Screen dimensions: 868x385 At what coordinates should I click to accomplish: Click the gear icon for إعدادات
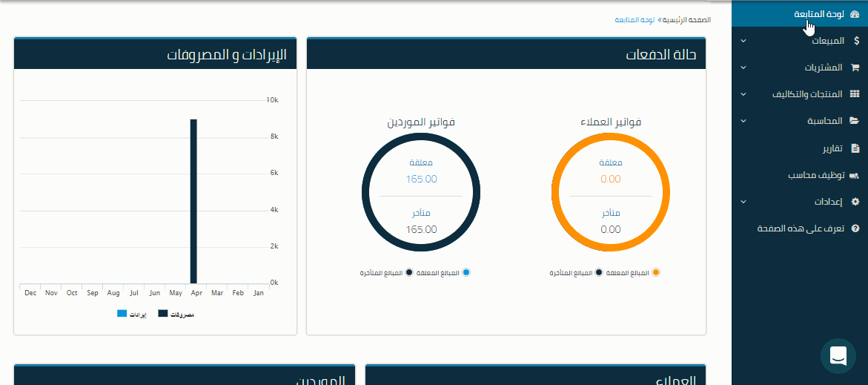click(855, 202)
